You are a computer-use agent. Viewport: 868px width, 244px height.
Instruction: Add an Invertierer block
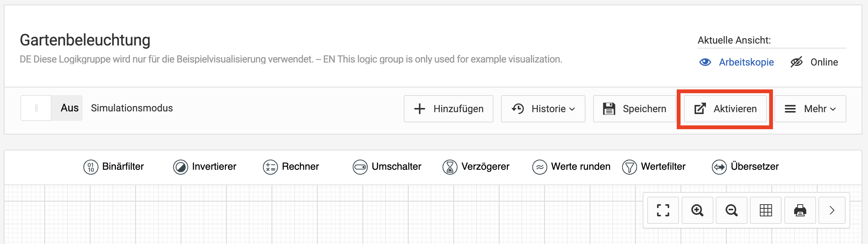pos(205,167)
